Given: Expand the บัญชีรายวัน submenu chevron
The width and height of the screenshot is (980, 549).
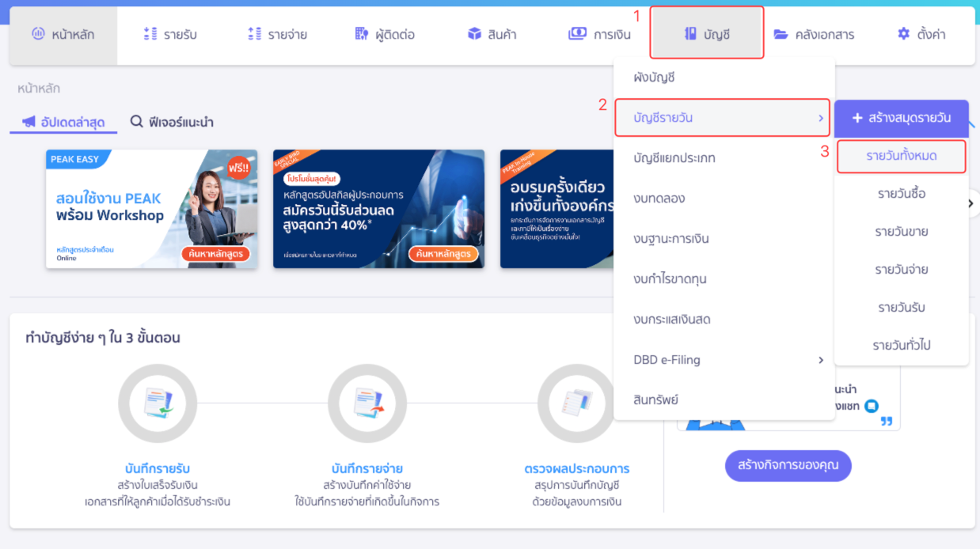Looking at the screenshot, I should [x=821, y=118].
